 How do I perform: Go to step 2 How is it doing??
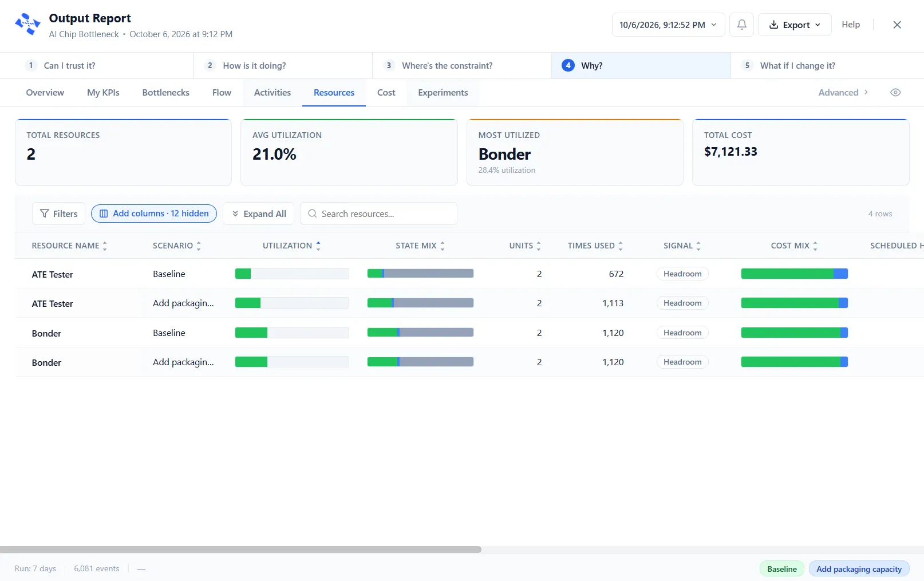click(x=283, y=66)
